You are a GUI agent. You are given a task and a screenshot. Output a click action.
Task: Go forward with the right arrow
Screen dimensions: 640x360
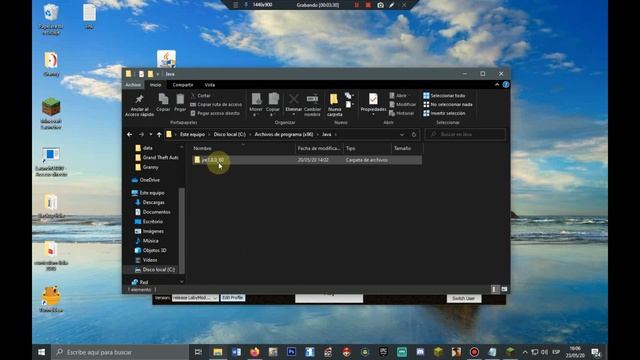point(141,134)
